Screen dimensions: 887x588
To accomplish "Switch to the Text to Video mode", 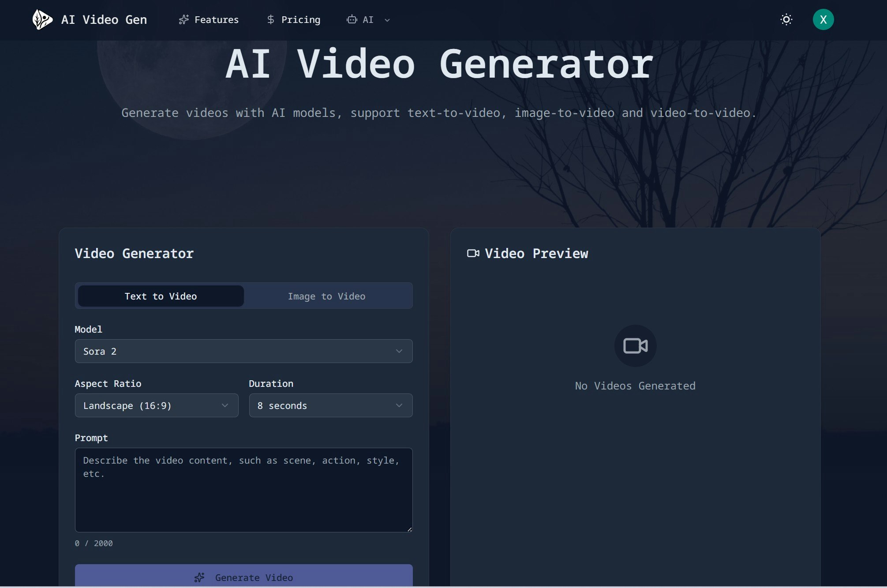I will pyautogui.click(x=161, y=296).
